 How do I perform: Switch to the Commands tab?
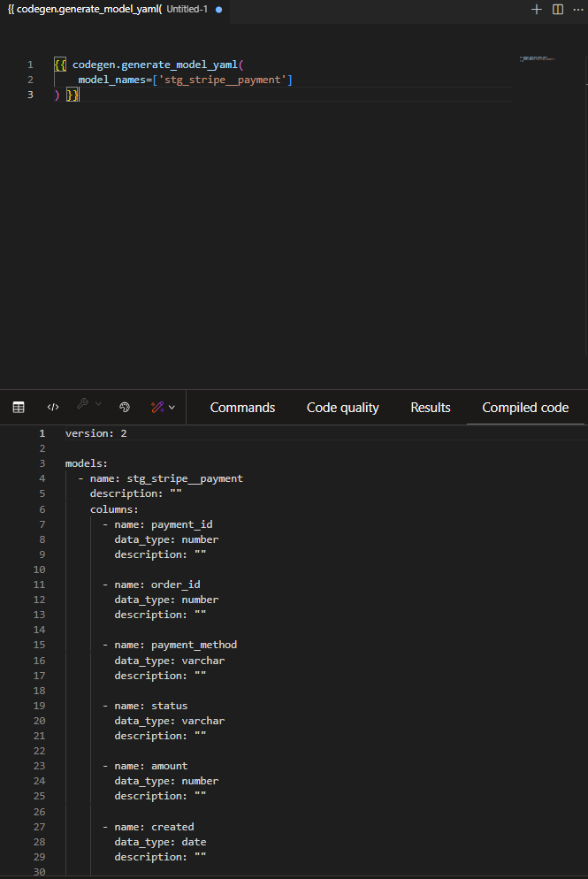(x=242, y=408)
